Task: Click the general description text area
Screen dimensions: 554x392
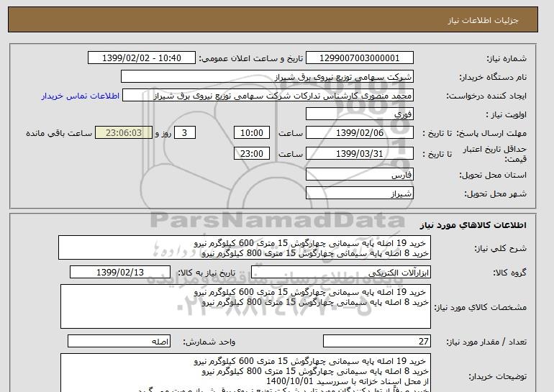Action: click(x=245, y=248)
